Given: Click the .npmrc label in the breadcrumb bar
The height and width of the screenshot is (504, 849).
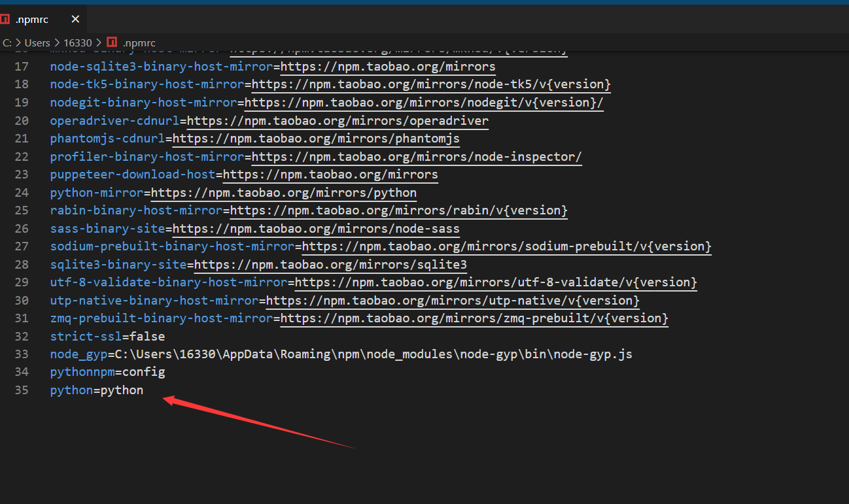Looking at the screenshot, I should [x=139, y=42].
